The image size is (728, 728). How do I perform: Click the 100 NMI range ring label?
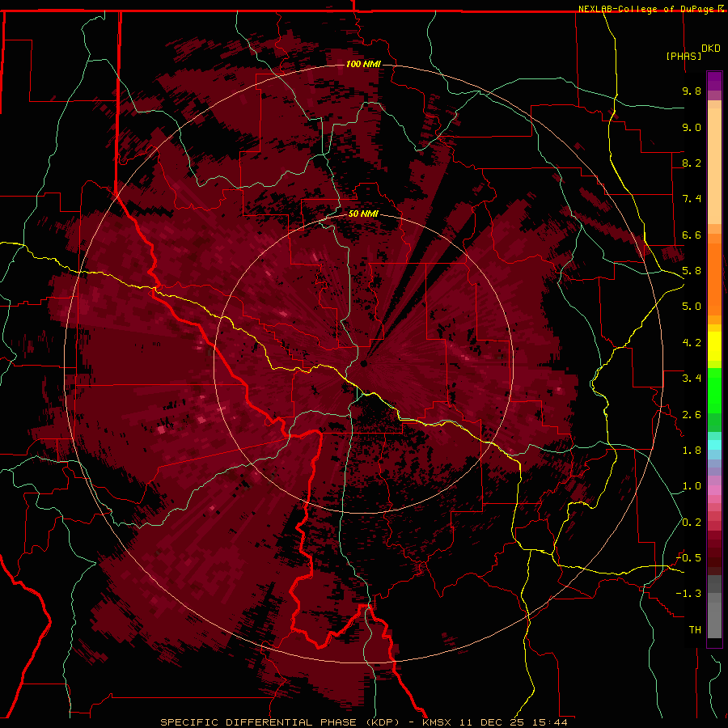click(363, 64)
